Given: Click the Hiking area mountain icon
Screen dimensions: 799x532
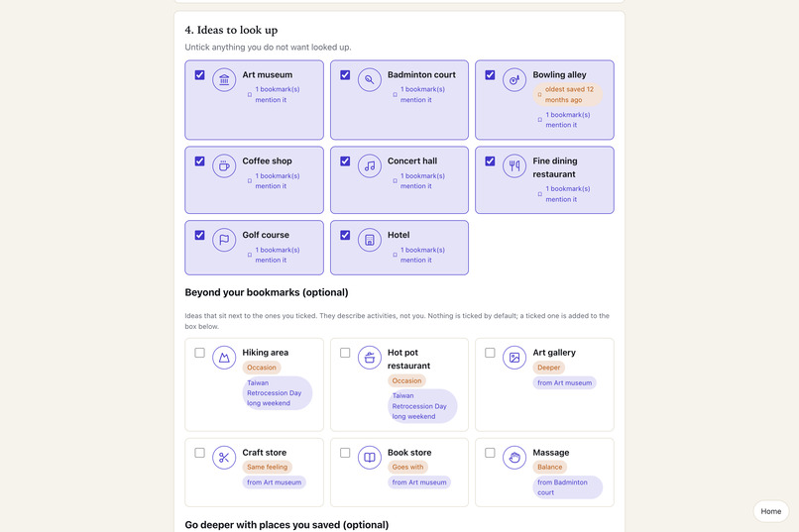Looking at the screenshot, I should click(224, 358).
